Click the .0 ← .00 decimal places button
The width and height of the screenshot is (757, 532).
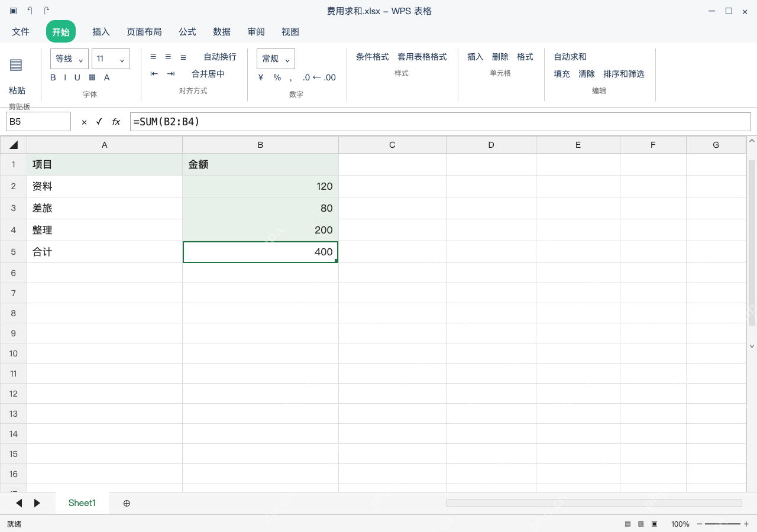(319, 77)
